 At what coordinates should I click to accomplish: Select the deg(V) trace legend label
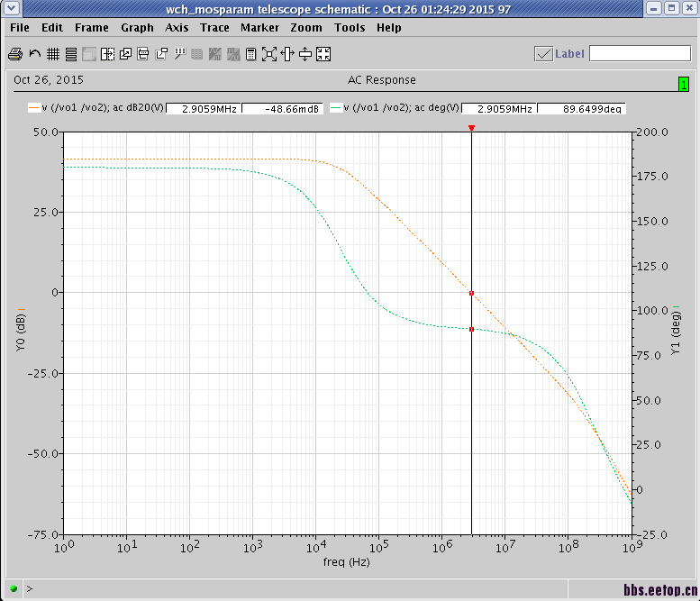coord(401,107)
